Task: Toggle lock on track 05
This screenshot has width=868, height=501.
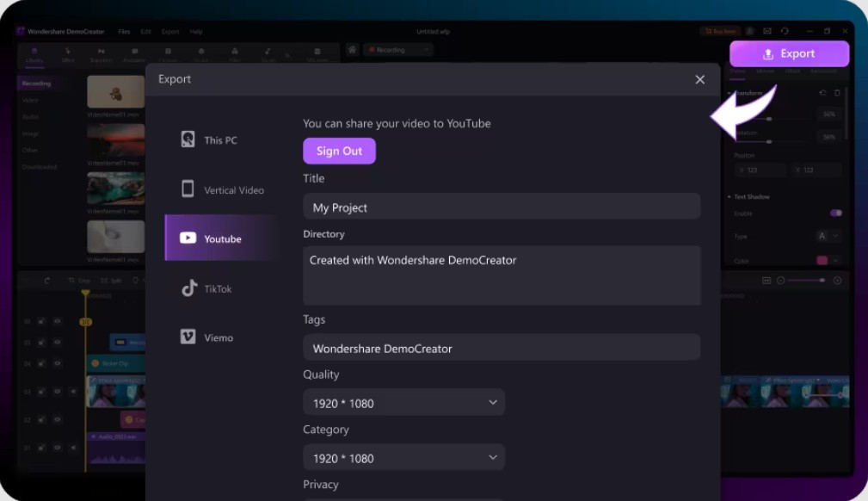Action: click(41, 343)
